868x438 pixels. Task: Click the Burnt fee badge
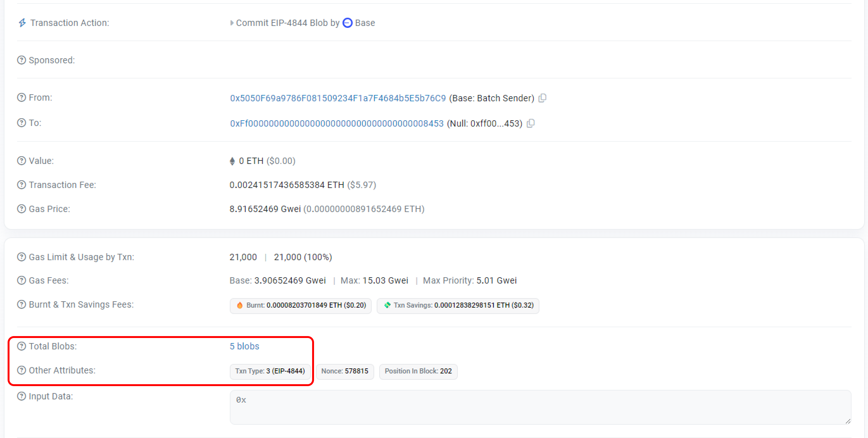coord(300,305)
